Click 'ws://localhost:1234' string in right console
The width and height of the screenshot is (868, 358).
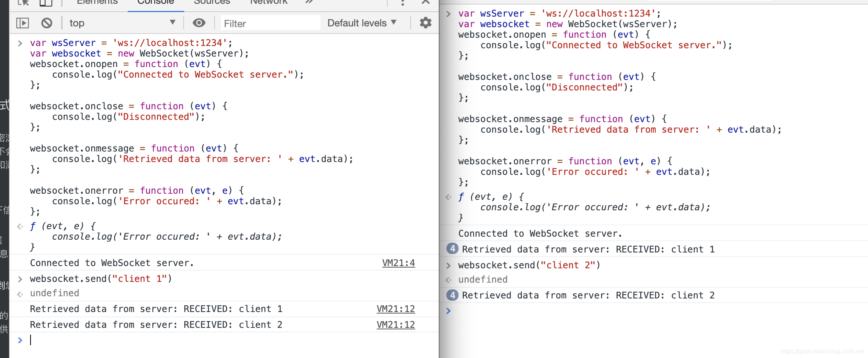coord(598,13)
